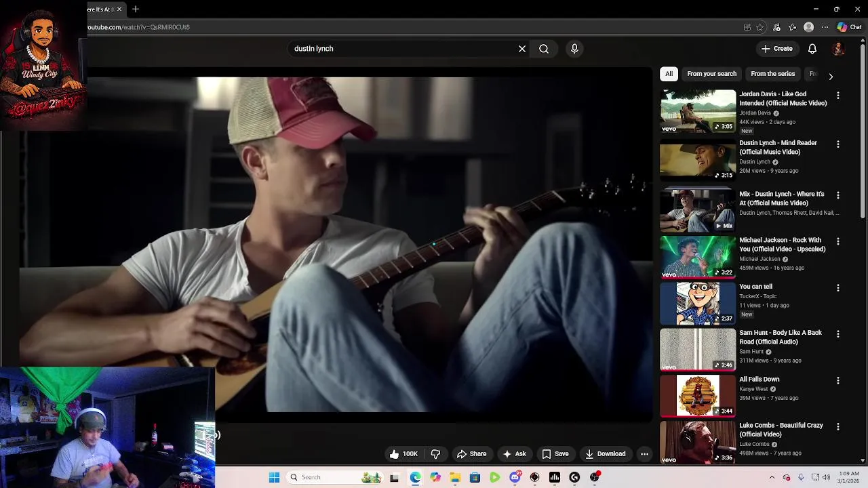Open options for 'You can tell' video

(x=838, y=288)
